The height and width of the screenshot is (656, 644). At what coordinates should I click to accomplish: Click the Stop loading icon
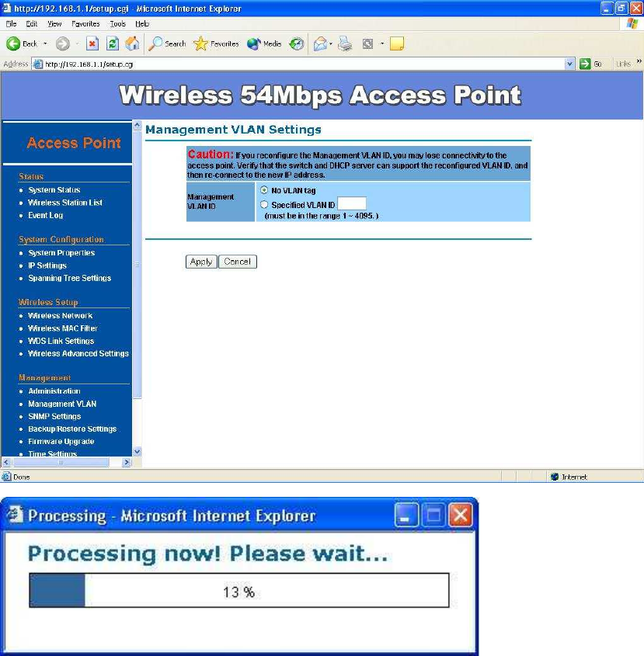92,43
